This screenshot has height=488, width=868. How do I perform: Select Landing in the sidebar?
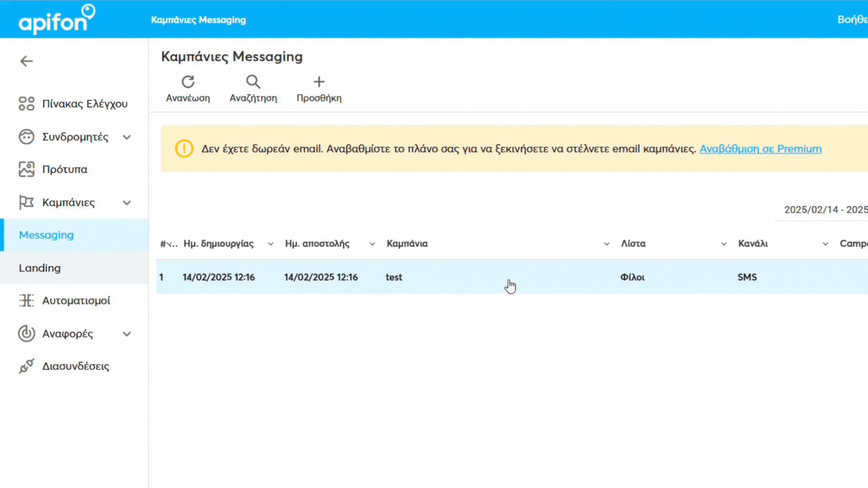pyautogui.click(x=40, y=268)
